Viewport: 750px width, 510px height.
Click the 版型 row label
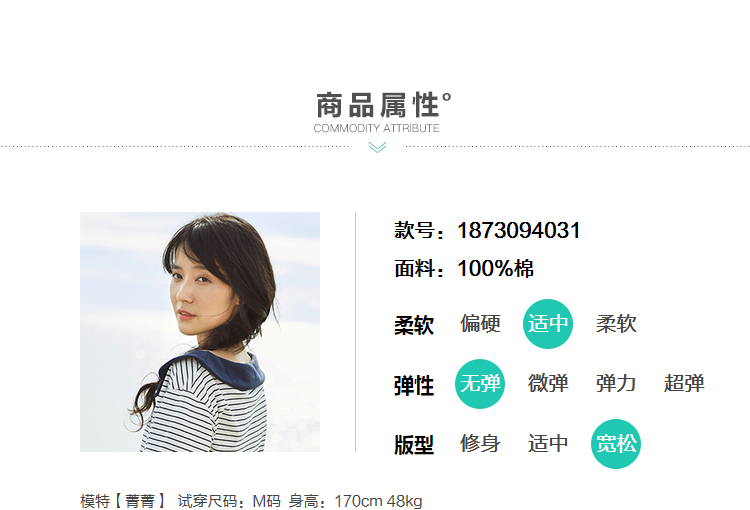point(414,445)
